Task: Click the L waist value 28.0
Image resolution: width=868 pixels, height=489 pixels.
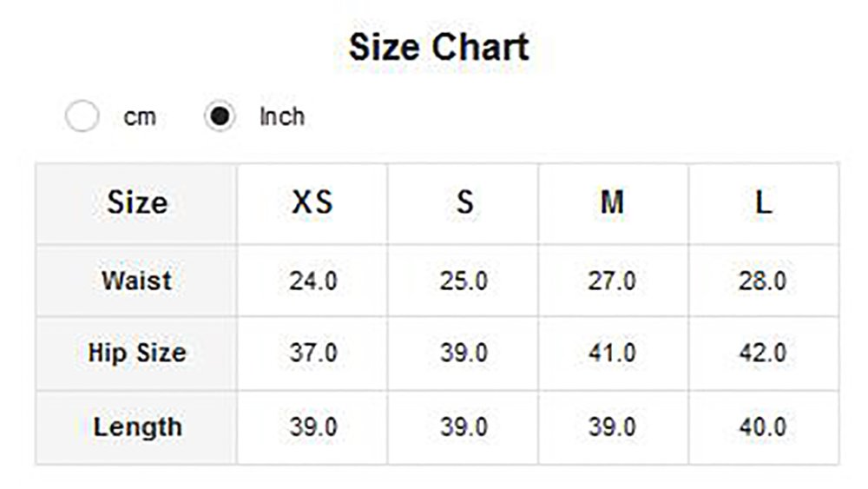Action: click(x=763, y=281)
